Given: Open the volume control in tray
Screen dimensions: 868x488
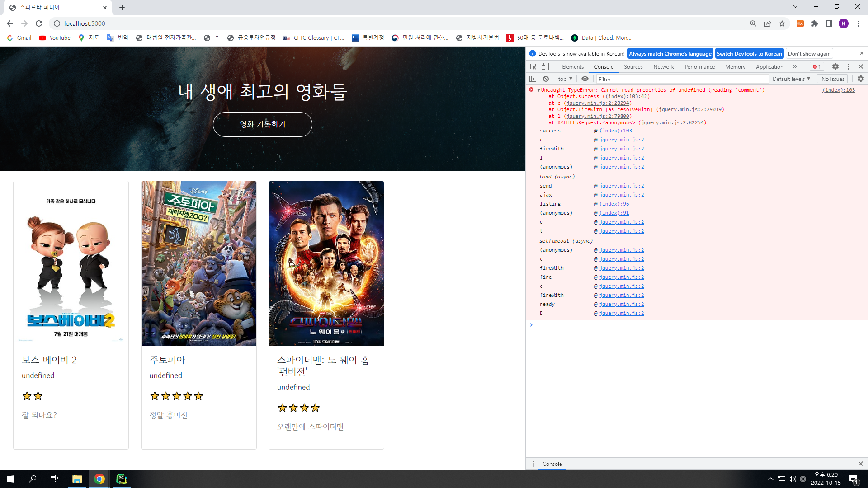Looking at the screenshot, I should 793,479.
